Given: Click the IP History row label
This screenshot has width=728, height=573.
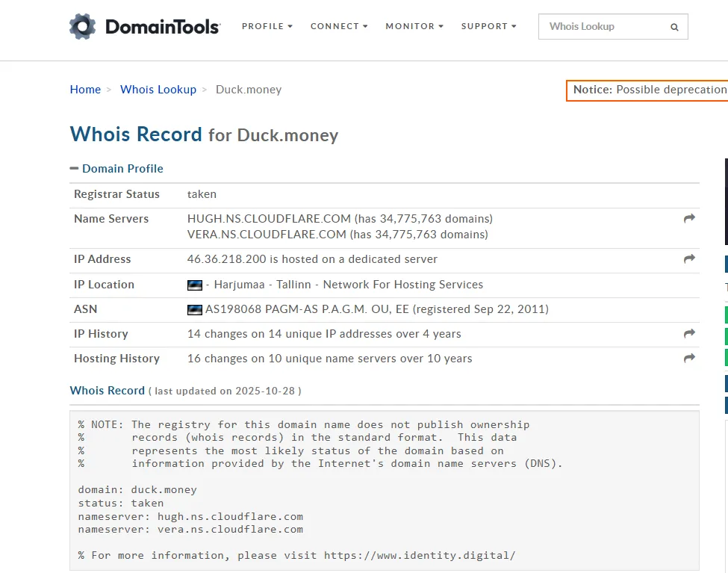Looking at the screenshot, I should pyautogui.click(x=101, y=334).
